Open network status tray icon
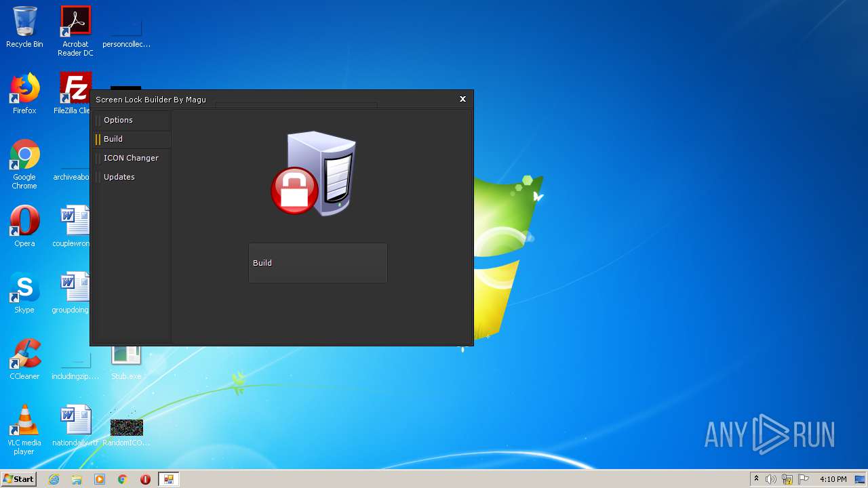Viewport: 868px width, 488px height. coord(787,479)
